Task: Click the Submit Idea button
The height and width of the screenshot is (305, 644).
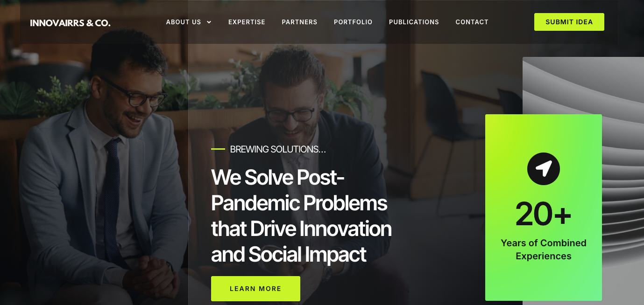Action: click(x=569, y=22)
